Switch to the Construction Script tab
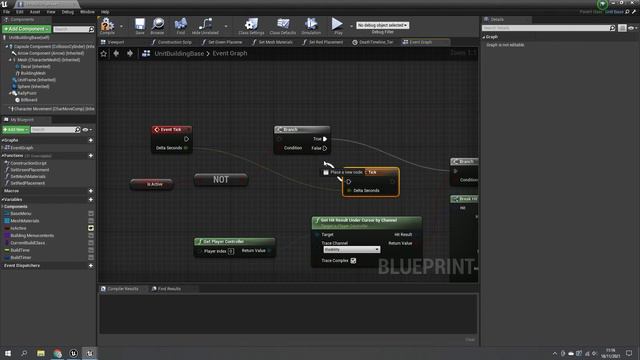 (x=171, y=42)
